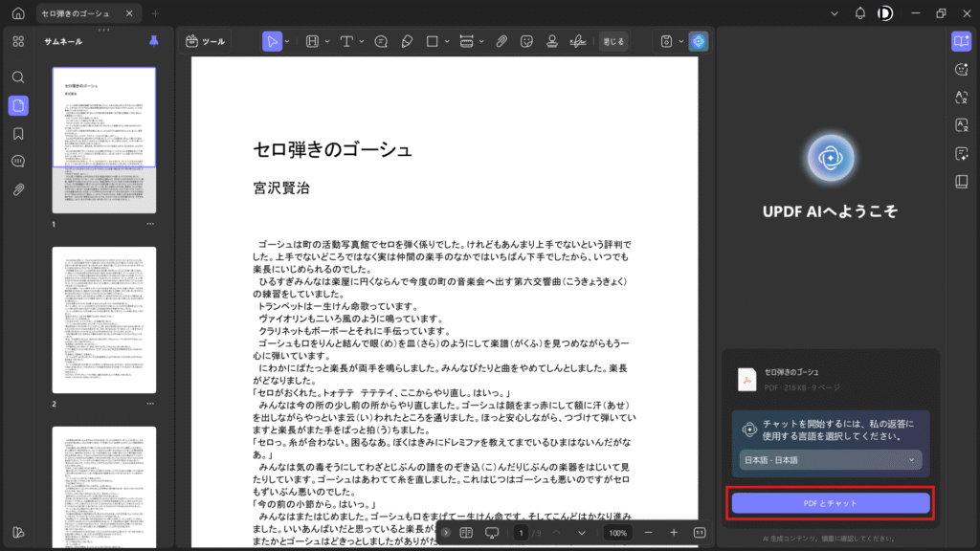Select the page 2 thumbnail

(x=104, y=320)
